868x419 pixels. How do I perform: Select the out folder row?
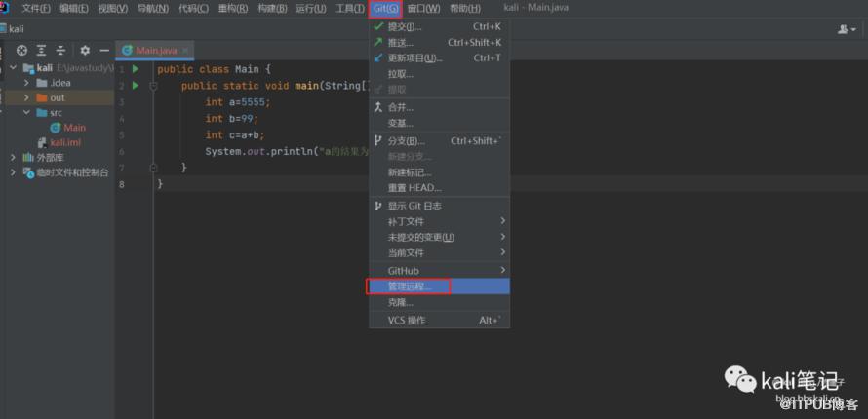pos(58,97)
